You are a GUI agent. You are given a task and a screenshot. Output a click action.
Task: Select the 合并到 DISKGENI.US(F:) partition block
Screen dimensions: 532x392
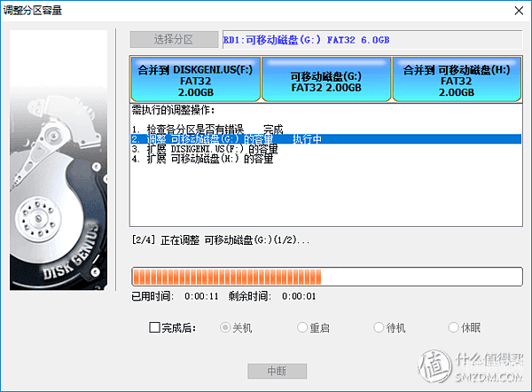(195, 79)
